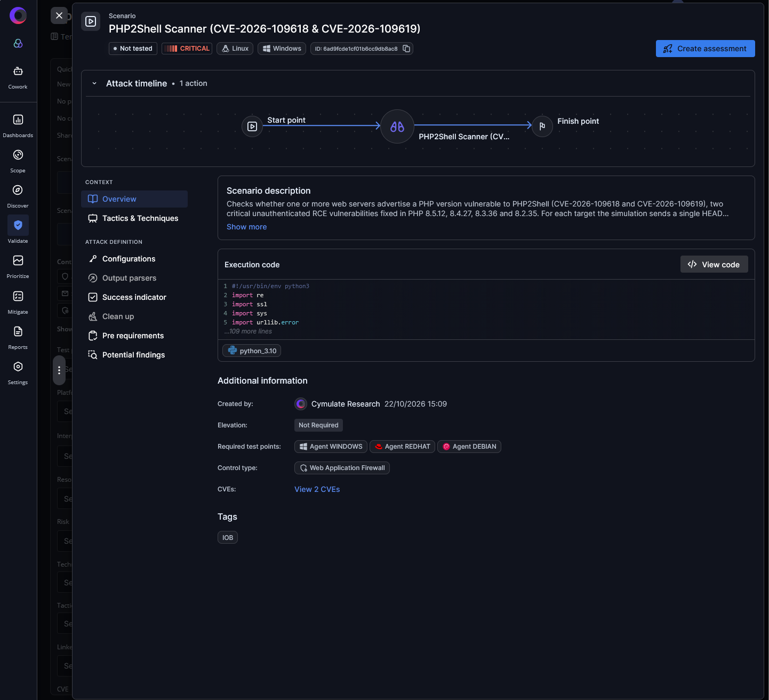Viewport: 769px width, 700px height.
Task: Select the Overview context tab
Action: pyautogui.click(x=134, y=199)
